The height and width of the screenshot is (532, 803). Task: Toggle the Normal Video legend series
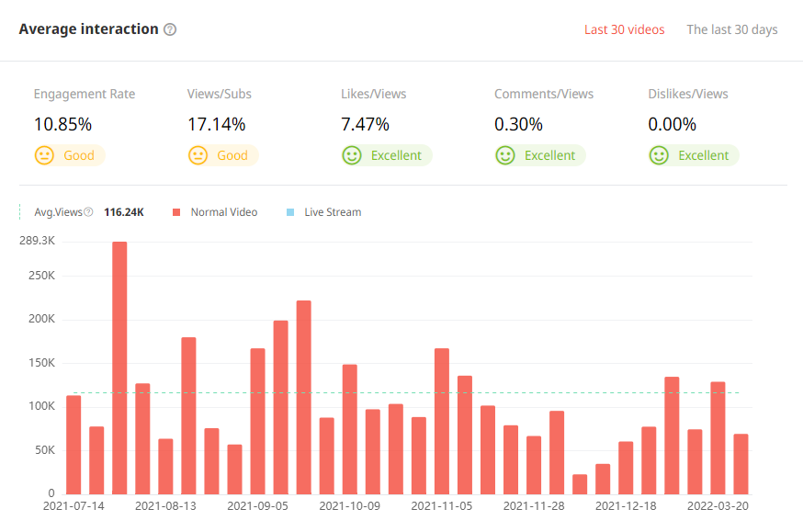[x=223, y=212]
